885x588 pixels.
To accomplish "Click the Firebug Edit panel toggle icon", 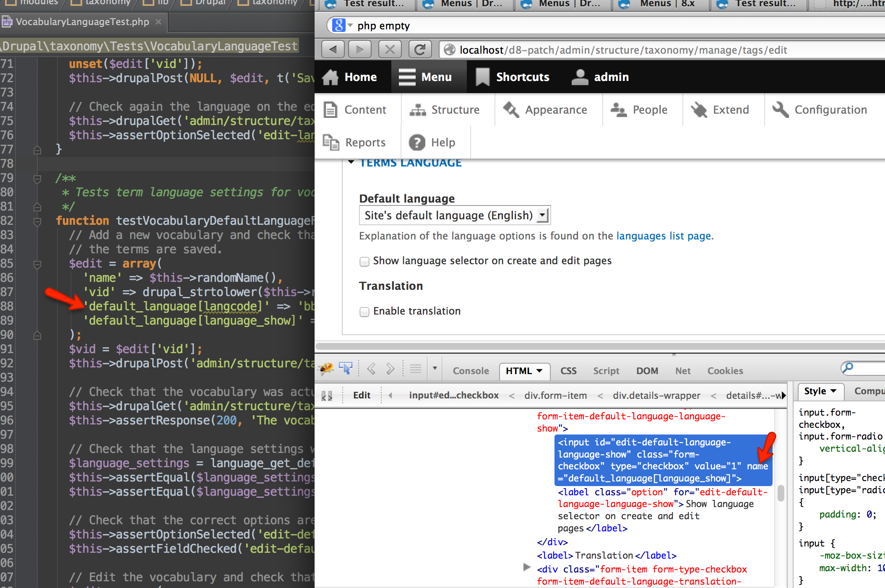I will pos(327,395).
